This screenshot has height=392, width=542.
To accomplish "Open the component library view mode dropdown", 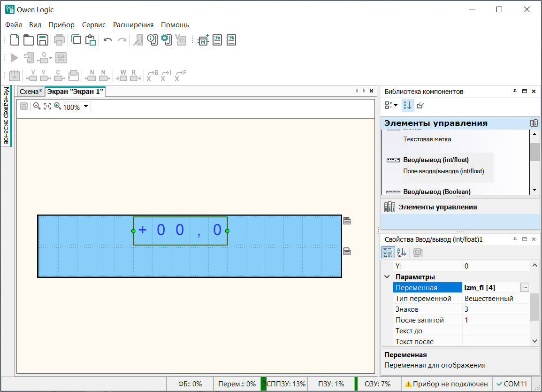I will [x=391, y=105].
